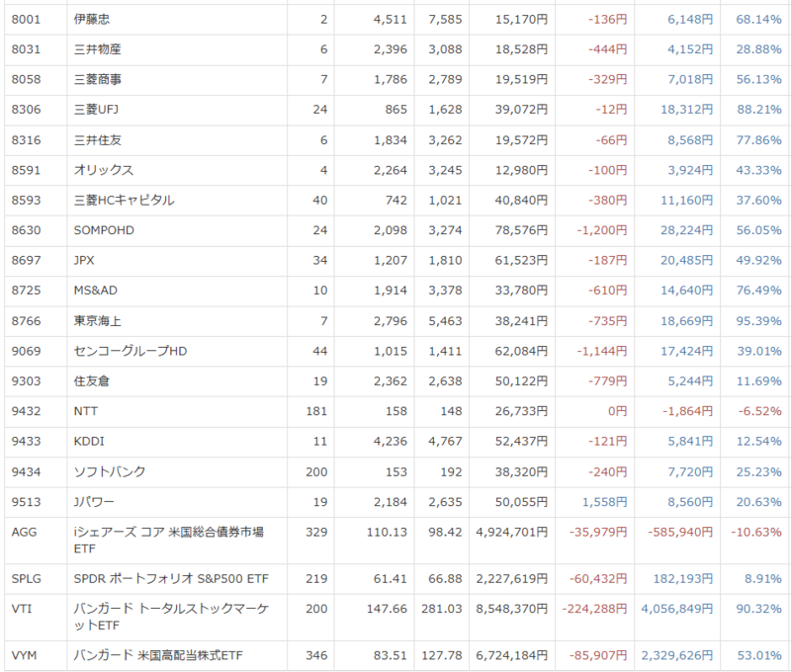The height and width of the screenshot is (672, 791).
Task: Select the -6.52% loss value
Action: [x=759, y=411]
